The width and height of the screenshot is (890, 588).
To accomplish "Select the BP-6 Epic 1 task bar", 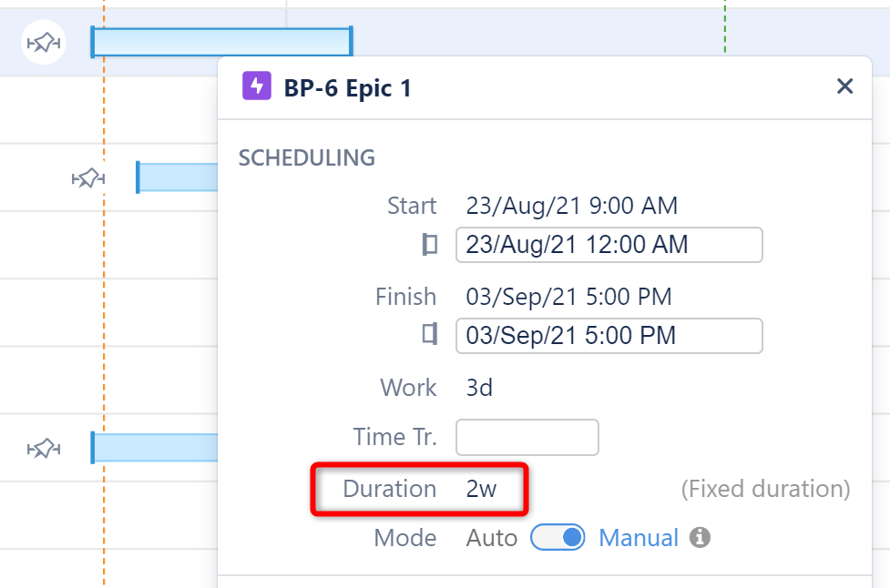I will click(219, 41).
